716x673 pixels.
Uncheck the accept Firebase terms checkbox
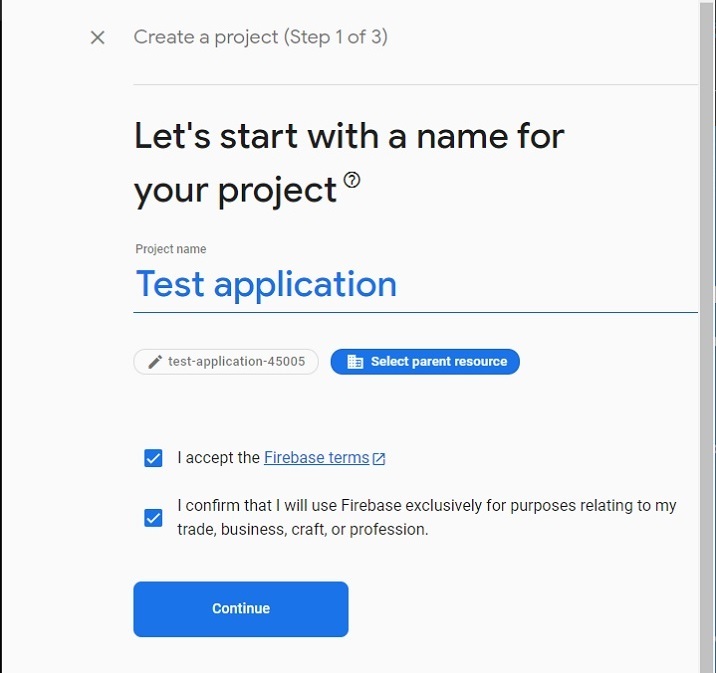(153, 458)
